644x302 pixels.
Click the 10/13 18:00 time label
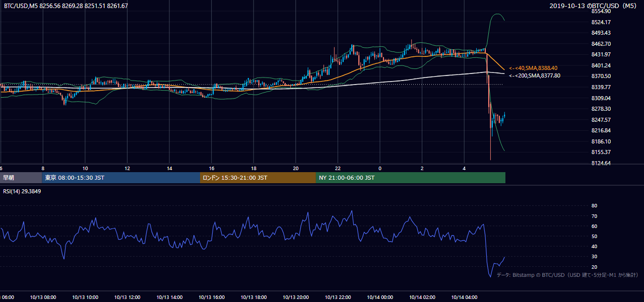tap(253, 297)
